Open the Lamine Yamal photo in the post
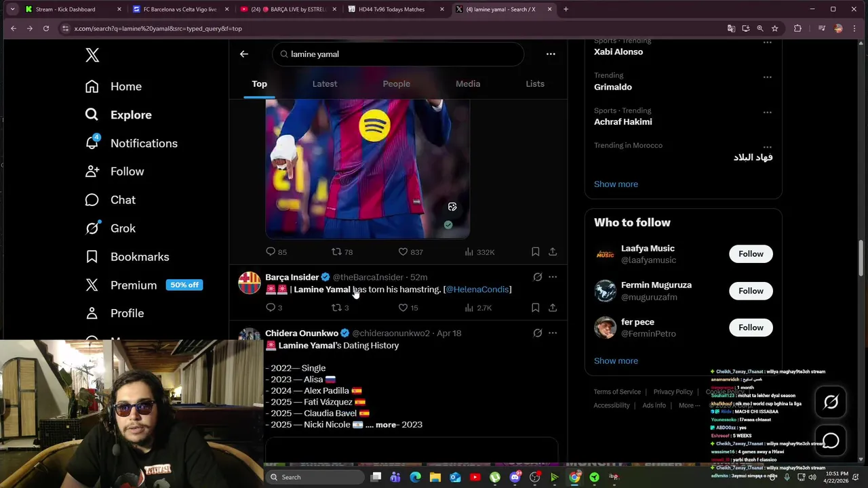 pyautogui.click(x=368, y=168)
